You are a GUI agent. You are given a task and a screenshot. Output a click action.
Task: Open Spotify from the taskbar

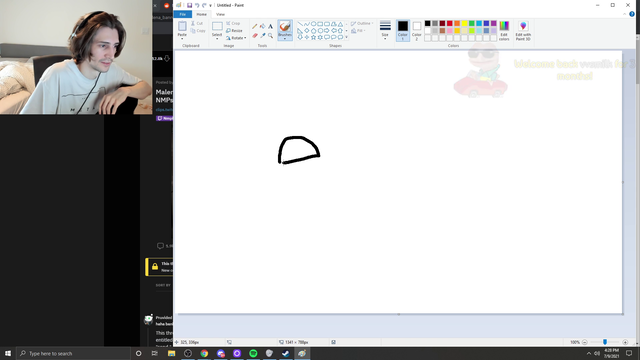(x=253, y=353)
